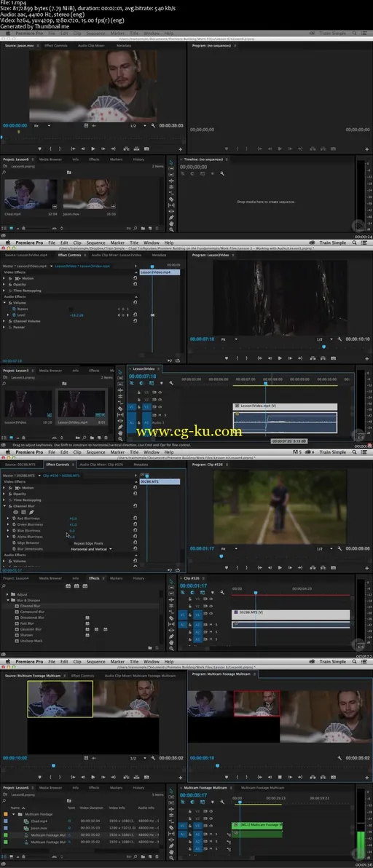
Task: Click the Red Blurriness value 43.0
Action: (x=73, y=518)
